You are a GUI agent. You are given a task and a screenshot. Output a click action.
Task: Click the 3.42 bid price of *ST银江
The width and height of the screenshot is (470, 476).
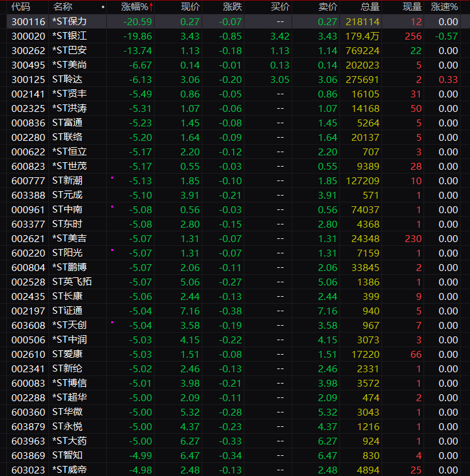point(280,36)
